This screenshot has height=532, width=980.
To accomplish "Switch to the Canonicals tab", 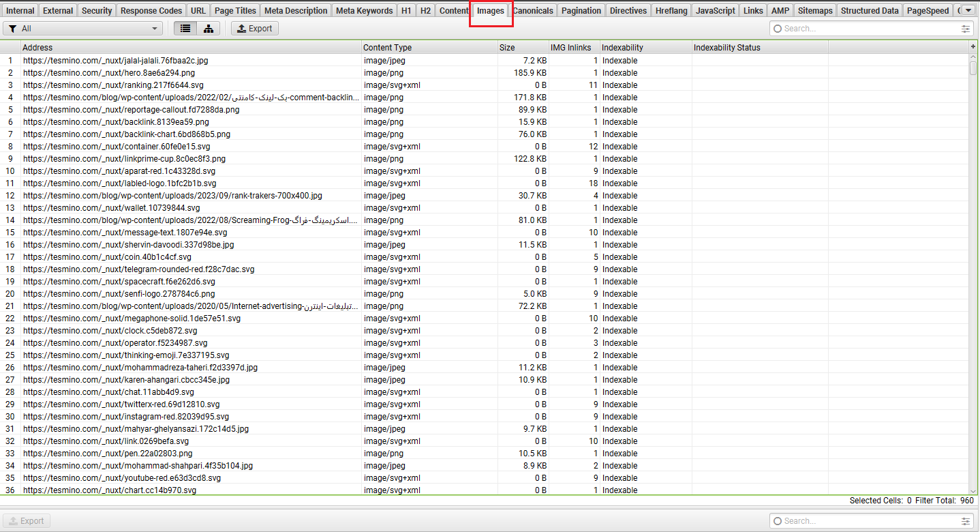I will [533, 10].
